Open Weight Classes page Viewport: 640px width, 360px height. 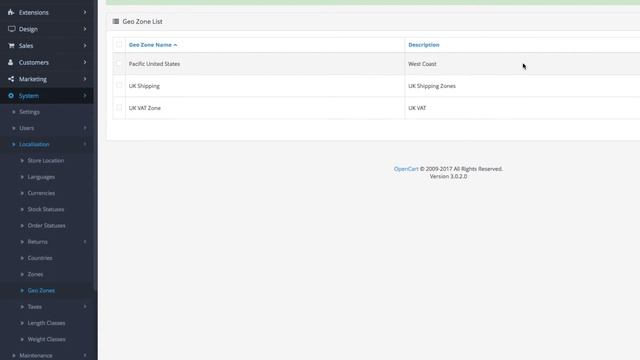pos(47,339)
